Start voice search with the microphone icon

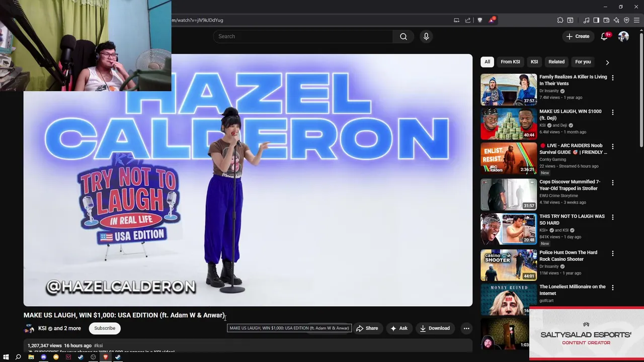click(x=426, y=36)
